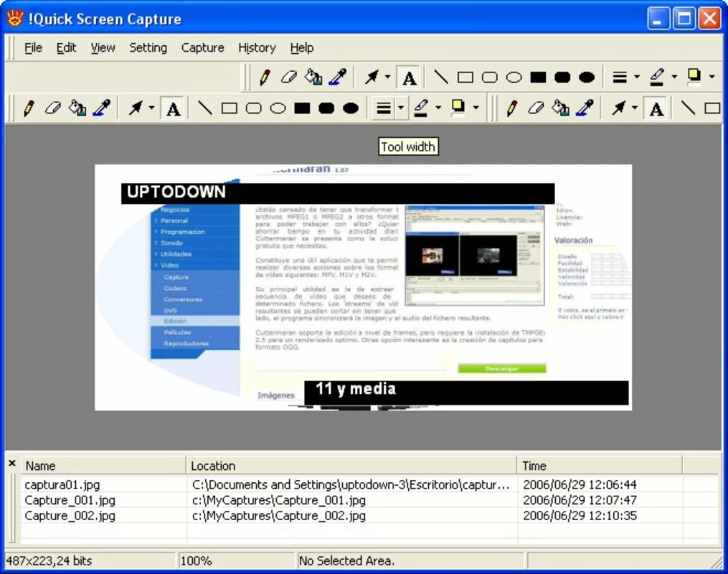
Task: Sort history by the Time column header
Action: (x=600, y=466)
